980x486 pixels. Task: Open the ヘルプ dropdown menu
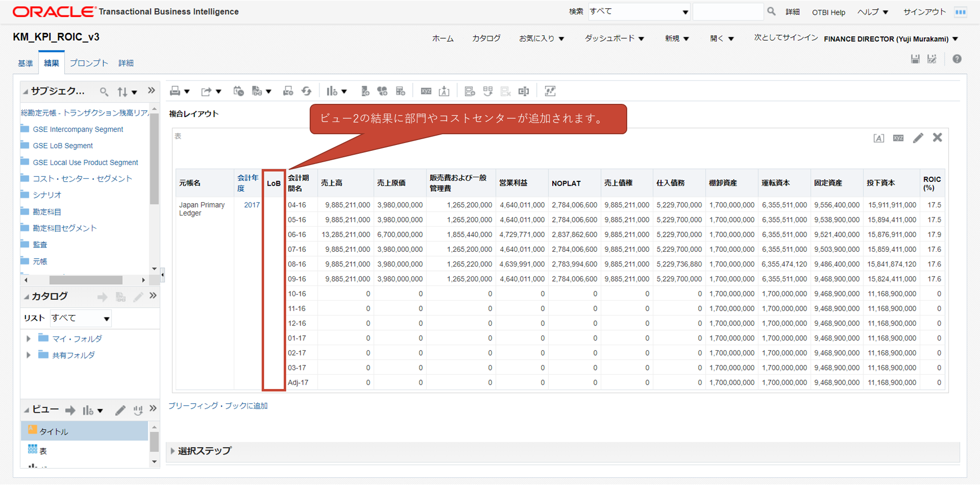(x=873, y=12)
